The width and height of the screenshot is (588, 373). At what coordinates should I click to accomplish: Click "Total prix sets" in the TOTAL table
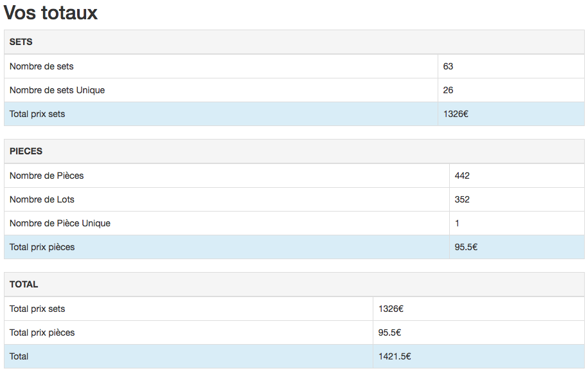[37, 309]
